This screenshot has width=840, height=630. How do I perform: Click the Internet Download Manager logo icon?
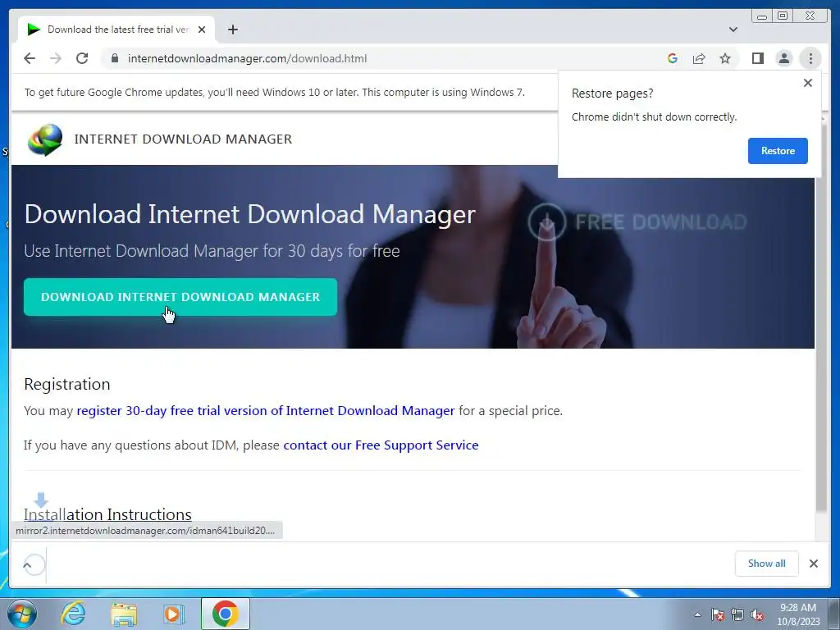45,139
